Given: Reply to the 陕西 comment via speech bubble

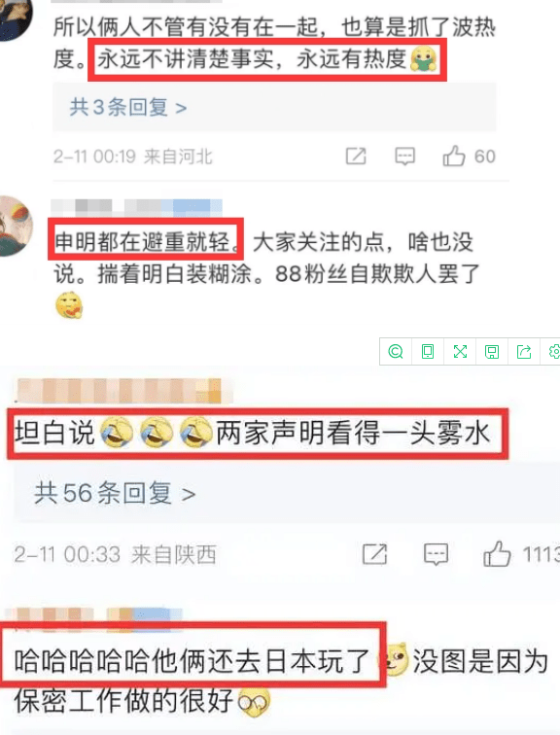Looking at the screenshot, I should pyautogui.click(x=436, y=554).
